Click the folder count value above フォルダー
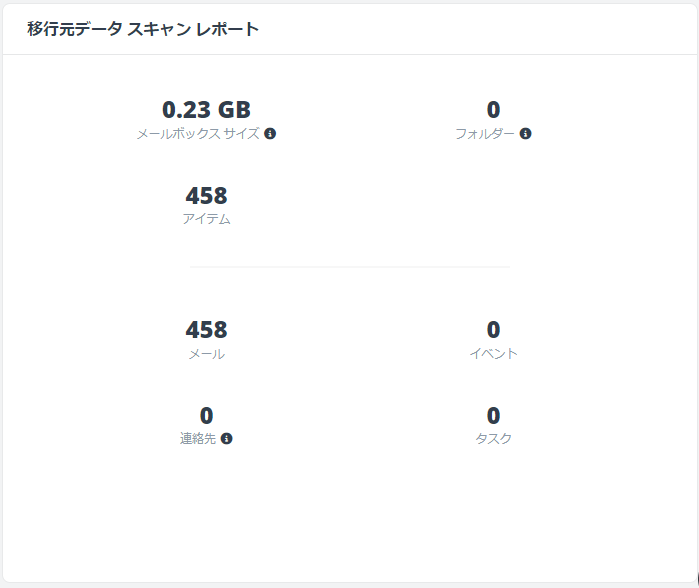Image resolution: width=699 pixels, height=588 pixels. click(x=493, y=110)
